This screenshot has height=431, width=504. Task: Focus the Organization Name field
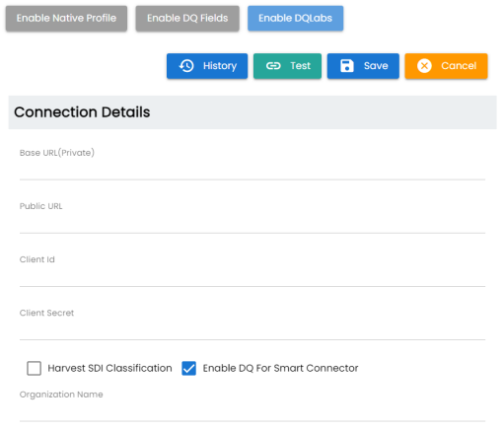click(252, 411)
